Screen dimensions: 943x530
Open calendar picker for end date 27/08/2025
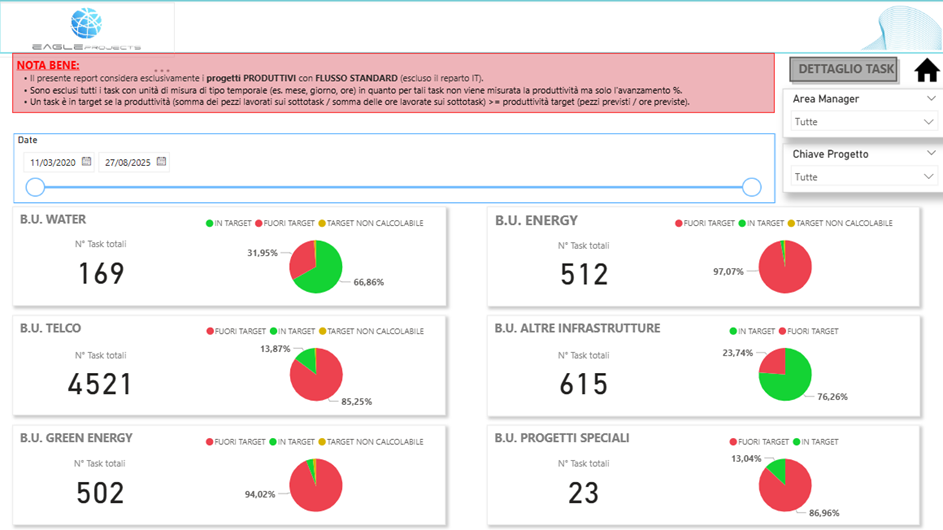click(x=161, y=162)
